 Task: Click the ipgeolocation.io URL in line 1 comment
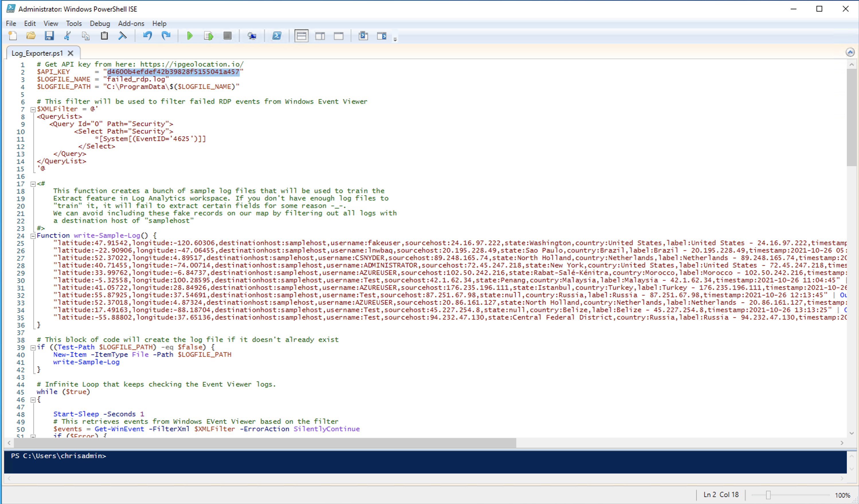[x=192, y=64]
